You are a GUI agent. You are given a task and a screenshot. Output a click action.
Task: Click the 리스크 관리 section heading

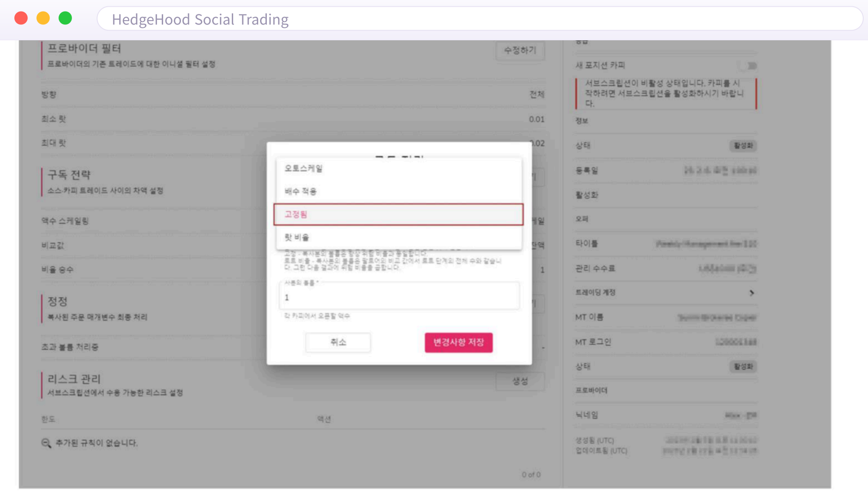[74, 379]
